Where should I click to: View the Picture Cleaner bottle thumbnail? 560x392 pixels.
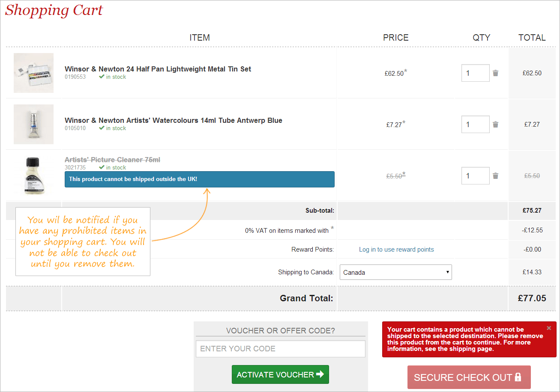tap(33, 175)
